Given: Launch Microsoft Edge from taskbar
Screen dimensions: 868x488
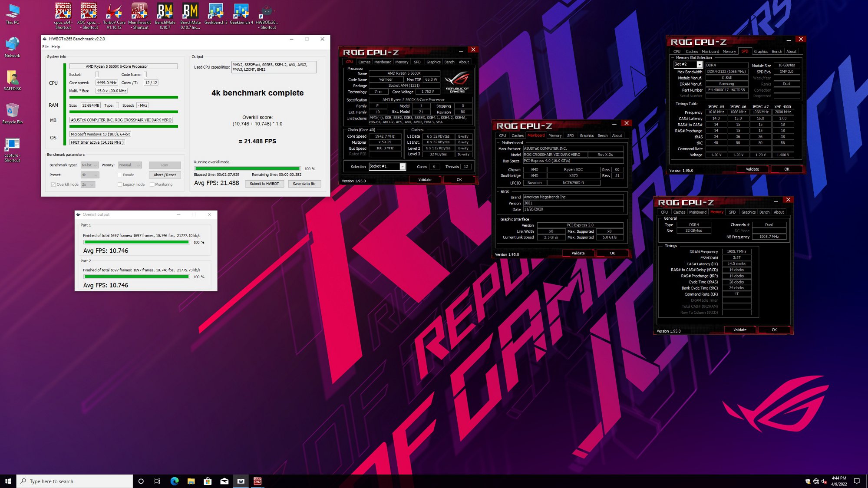Looking at the screenshot, I should click(174, 481).
